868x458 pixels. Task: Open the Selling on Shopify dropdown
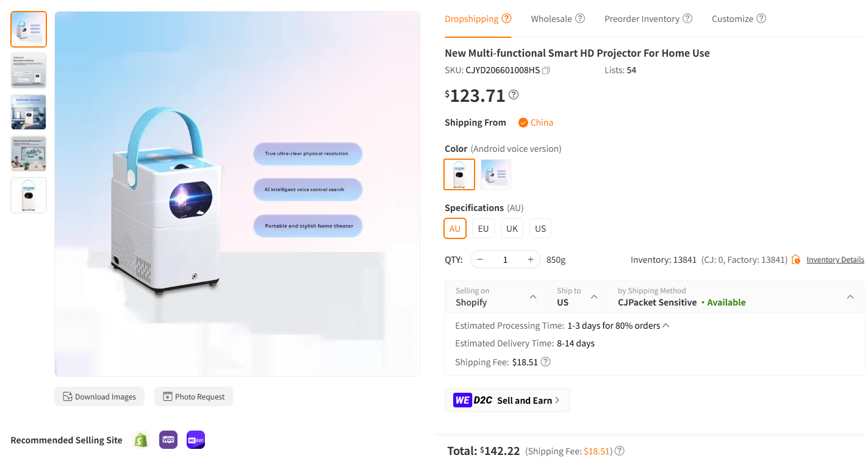497,297
